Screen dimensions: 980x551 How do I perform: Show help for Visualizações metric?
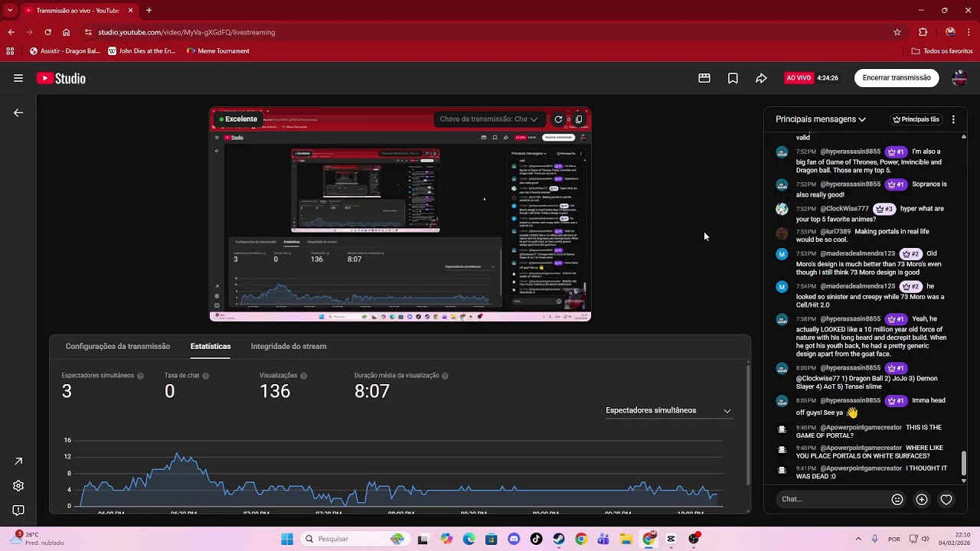[x=304, y=376]
